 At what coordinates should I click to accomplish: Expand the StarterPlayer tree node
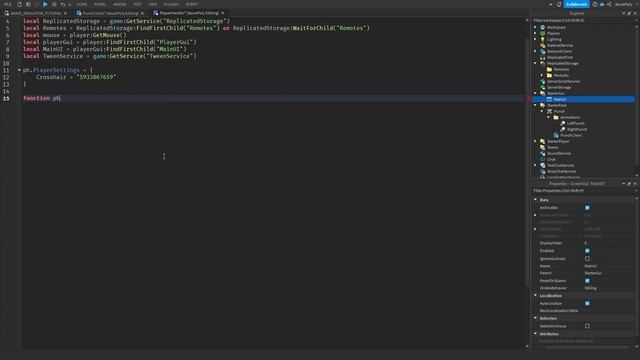click(535, 141)
